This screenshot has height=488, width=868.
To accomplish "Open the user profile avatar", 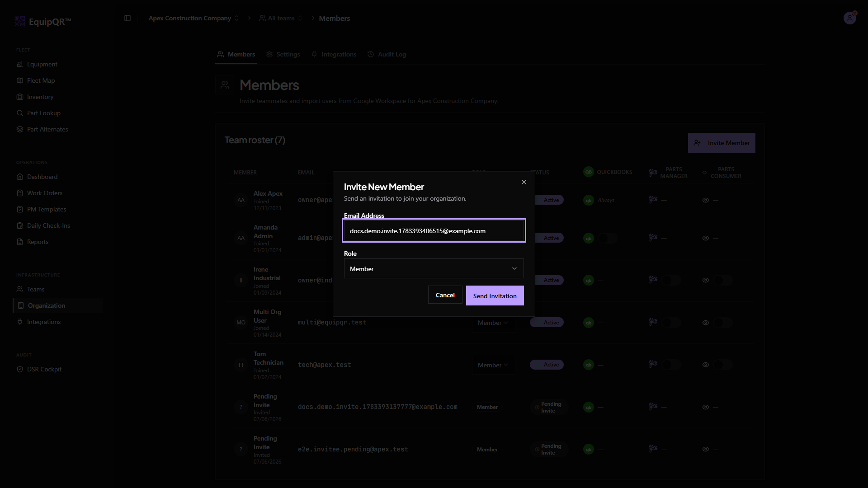I will (850, 18).
